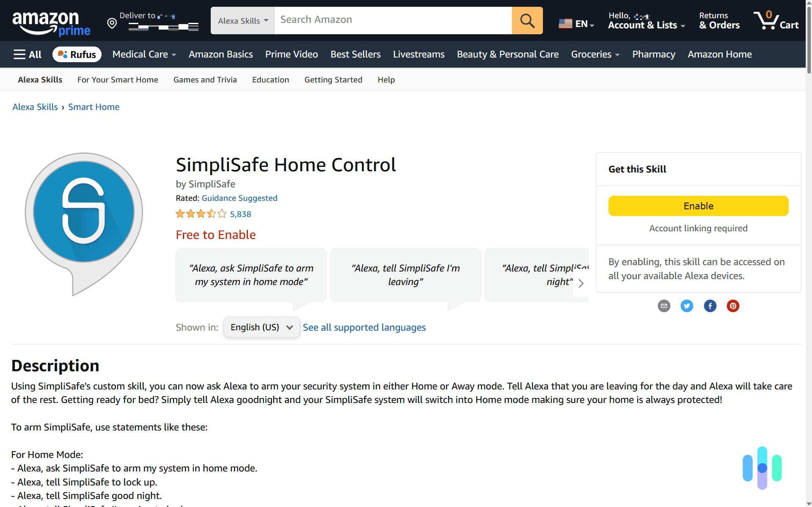Share the skill on Facebook

coord(710,306)
